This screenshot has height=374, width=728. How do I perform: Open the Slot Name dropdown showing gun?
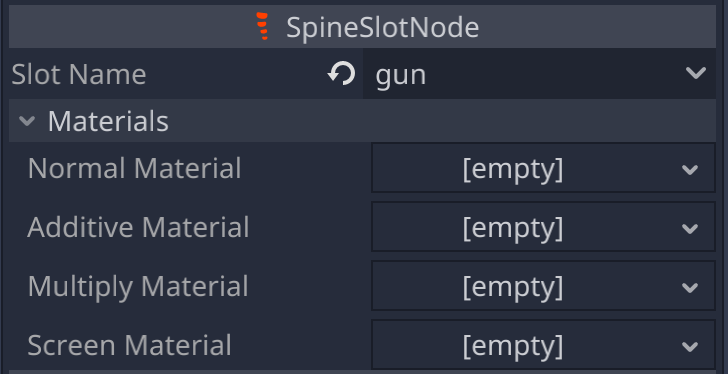point(540,74)
